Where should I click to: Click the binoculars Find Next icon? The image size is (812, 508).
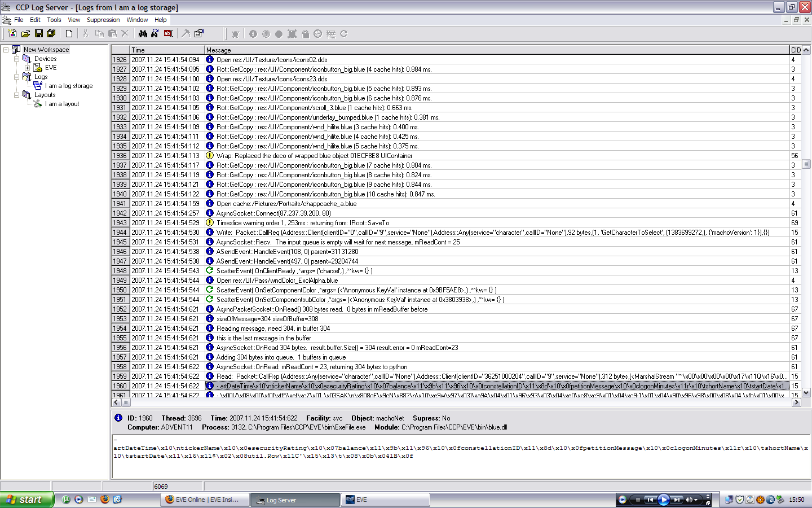(x=155, y=34)
